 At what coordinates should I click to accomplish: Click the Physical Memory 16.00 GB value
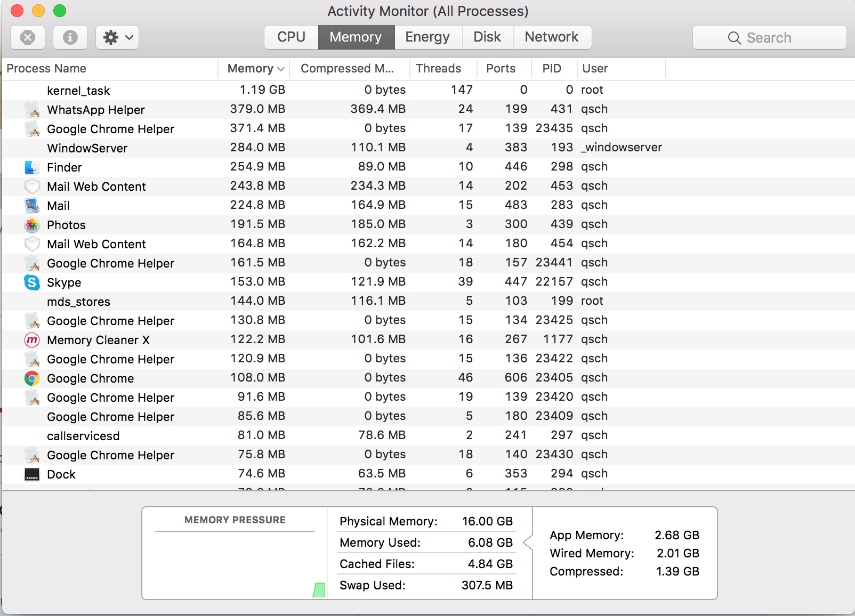(487, 521)
